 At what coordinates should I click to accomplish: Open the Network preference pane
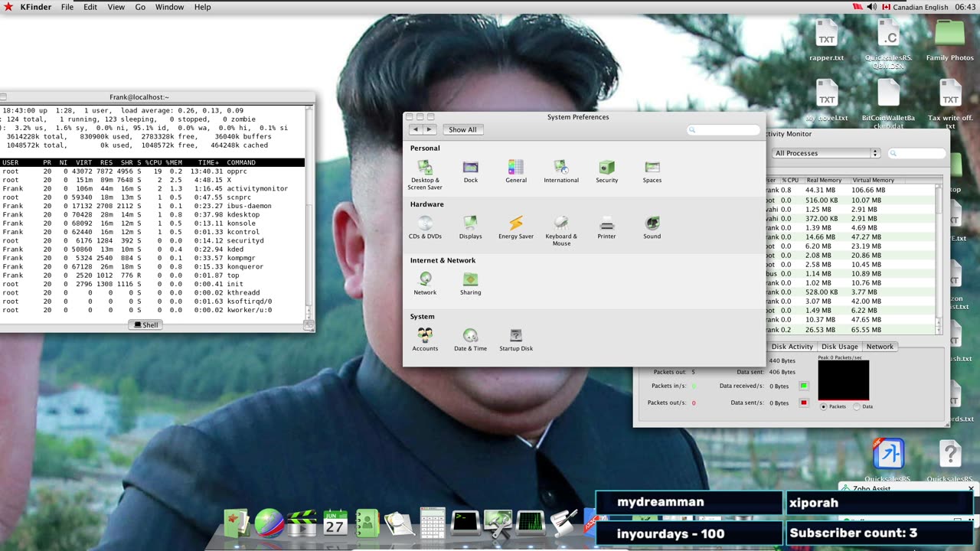coord(425,283)
